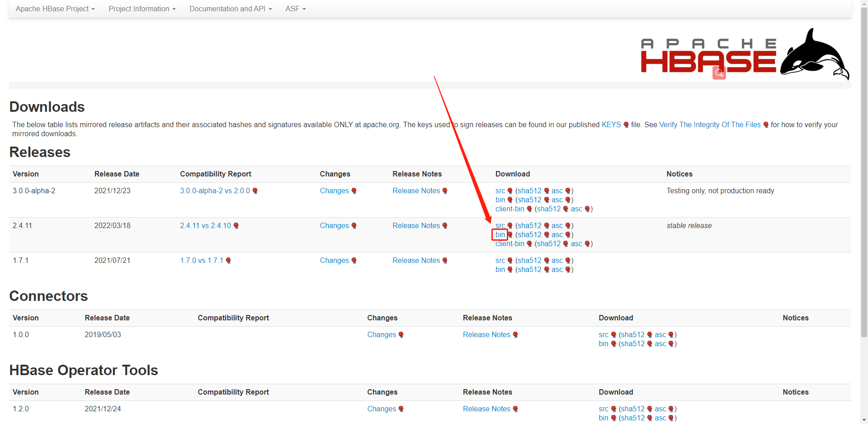Expand the Project Information menu

(142, 9)
